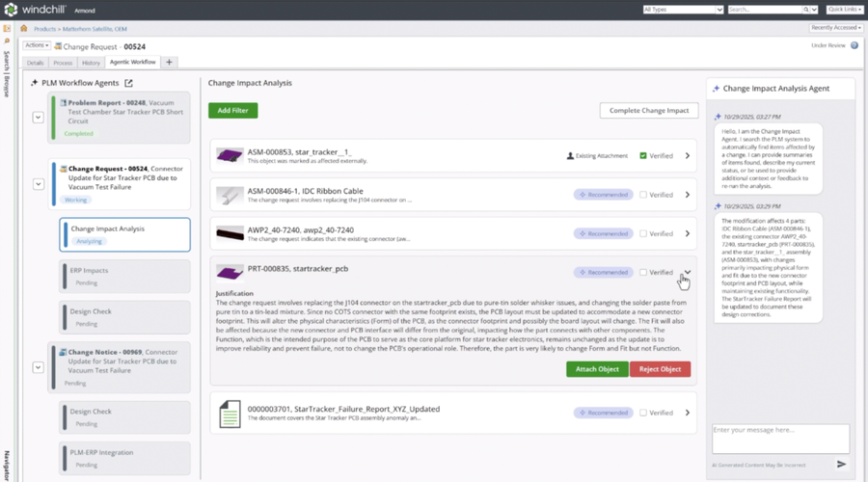
Task: Open the Actions dropdown menu
Action: click(x=36, y=45)
